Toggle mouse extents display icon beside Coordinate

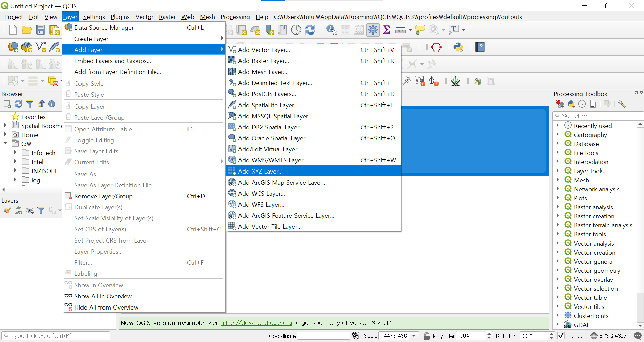pos(356,336)
